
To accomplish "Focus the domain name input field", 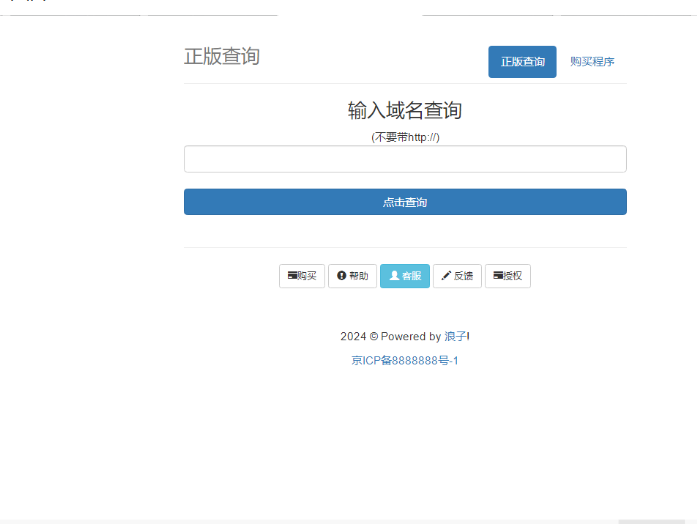I will pos(405,159).
